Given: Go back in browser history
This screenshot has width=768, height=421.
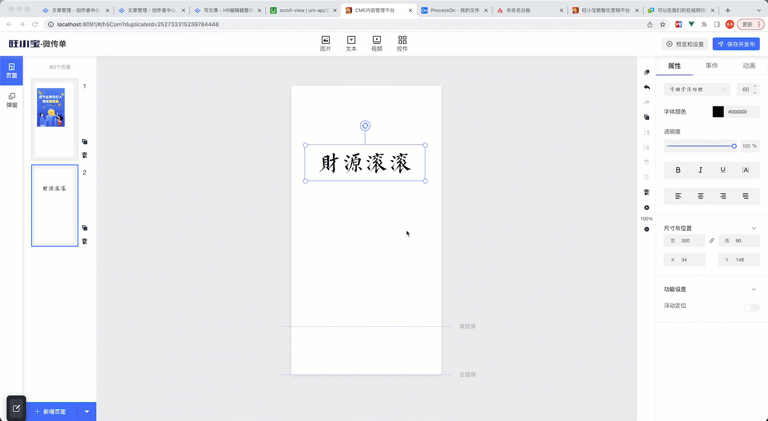Looking at the screenshot, I should tap(9, 24).
